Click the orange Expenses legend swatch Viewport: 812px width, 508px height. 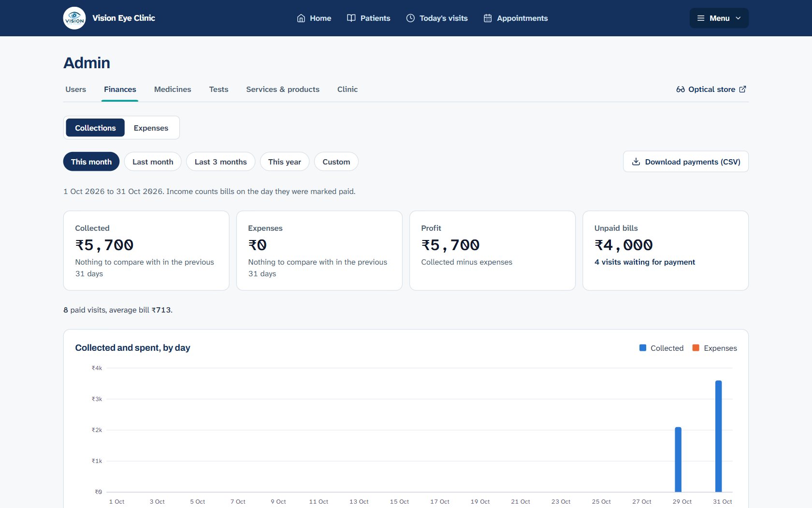pos(696,348)
